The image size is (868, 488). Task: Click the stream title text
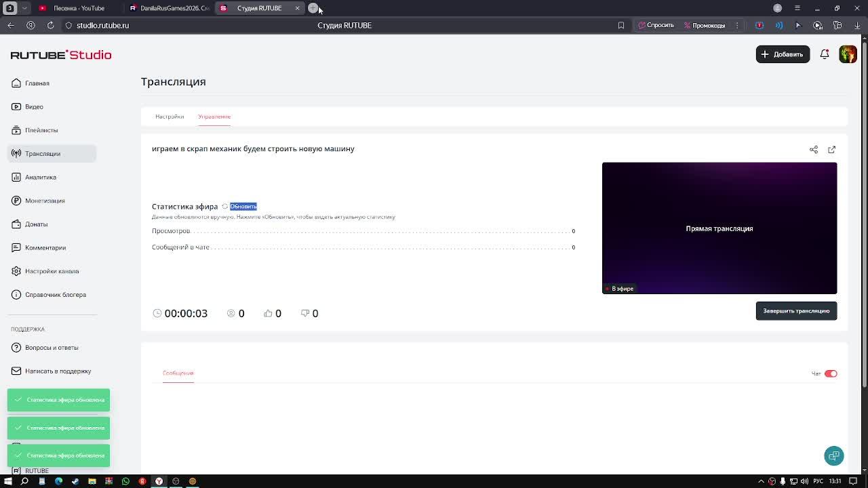(253, 149)
